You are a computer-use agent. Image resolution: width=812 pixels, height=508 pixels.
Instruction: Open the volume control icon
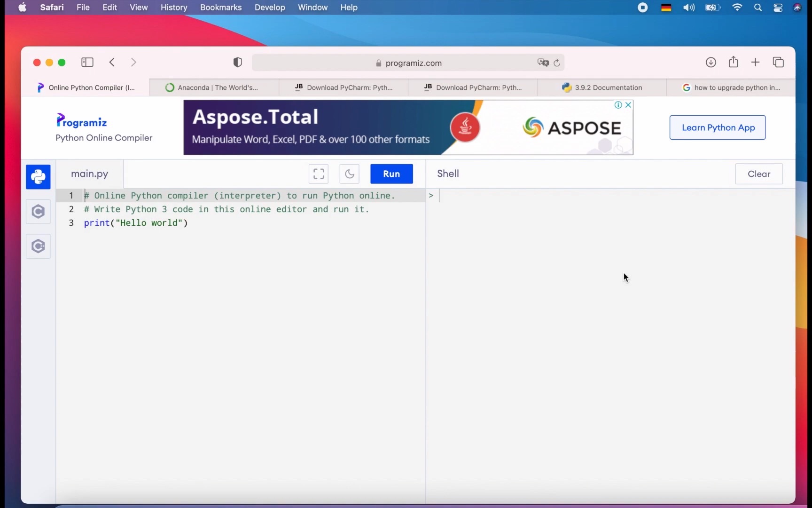click(x=689, y=8)
